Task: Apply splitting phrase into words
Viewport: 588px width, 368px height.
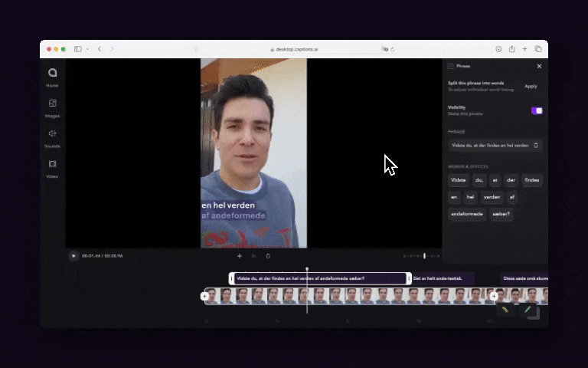Action: (531, 87)
